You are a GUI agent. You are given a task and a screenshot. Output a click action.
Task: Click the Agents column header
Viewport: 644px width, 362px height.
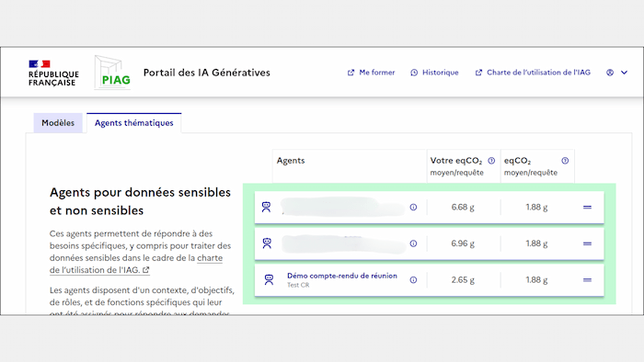coord(291,161)
